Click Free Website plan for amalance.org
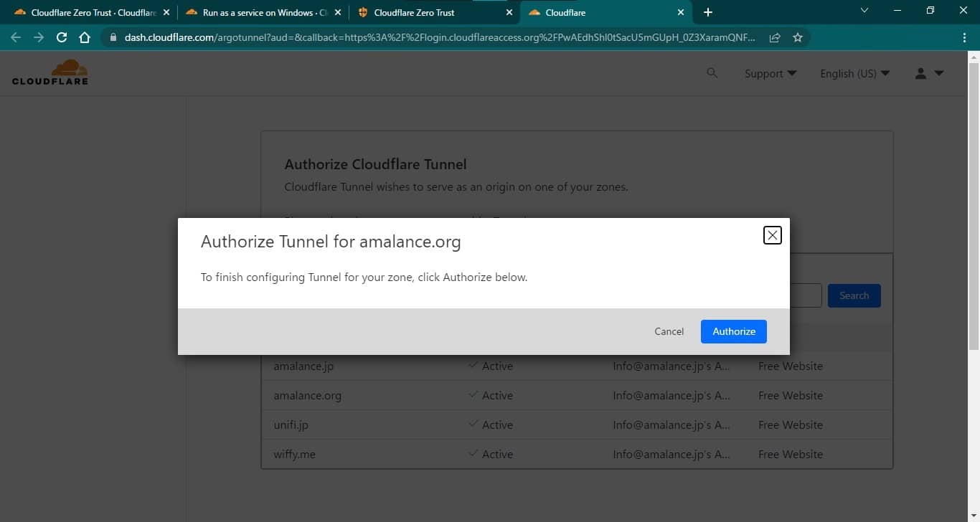Screen dimensions: 980x522 pyautogui.click(x=791, y=395)
